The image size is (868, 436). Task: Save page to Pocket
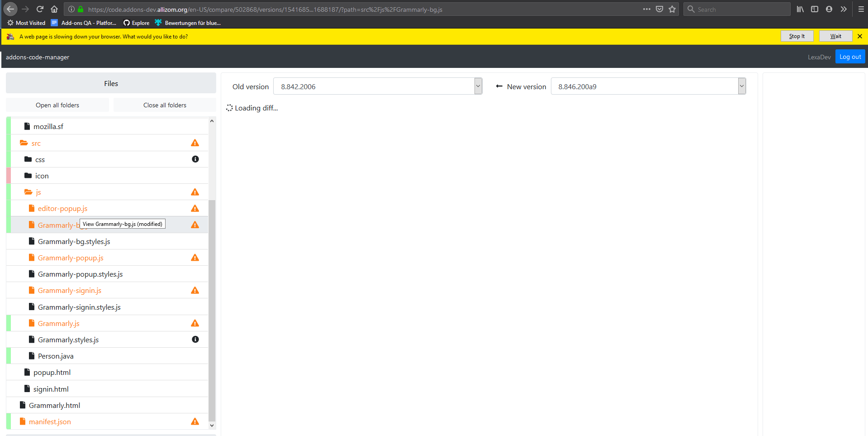[659, 9]
